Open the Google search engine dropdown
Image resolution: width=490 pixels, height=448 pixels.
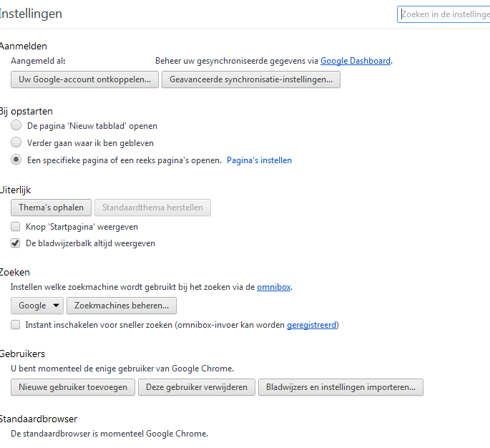point(37,306)
